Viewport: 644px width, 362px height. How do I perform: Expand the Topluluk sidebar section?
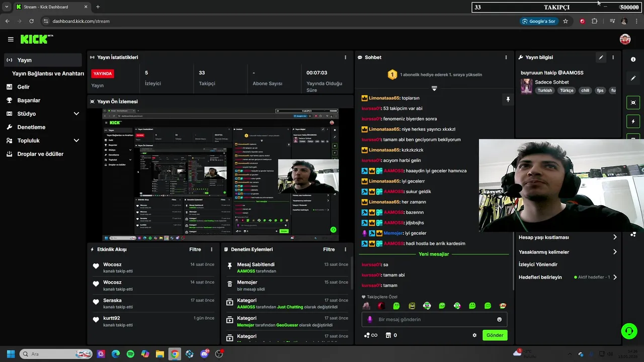click(76, 140)
